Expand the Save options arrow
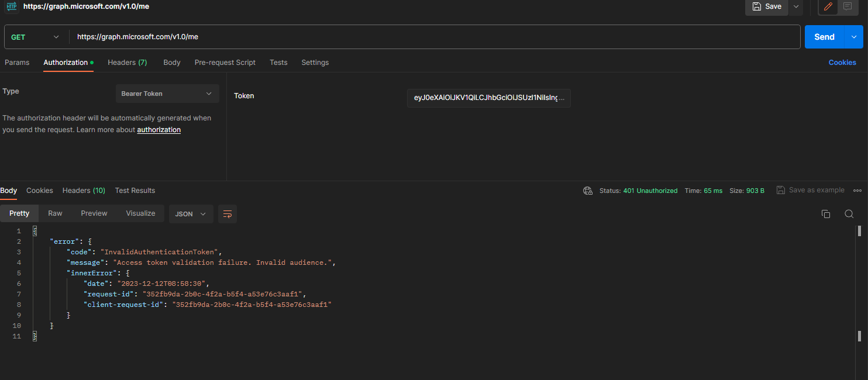The width and height of the screenshot is (868, 380). pos(795,6)
